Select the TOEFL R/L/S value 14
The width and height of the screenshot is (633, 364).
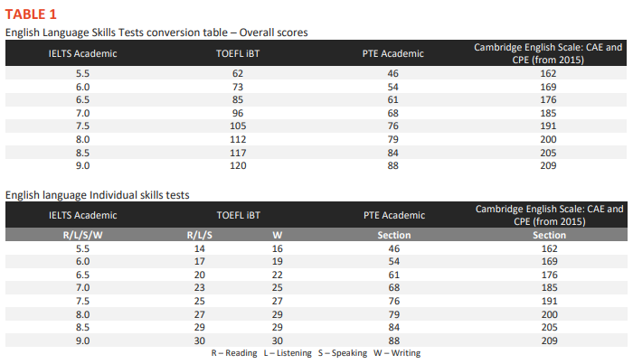[200, 248]
